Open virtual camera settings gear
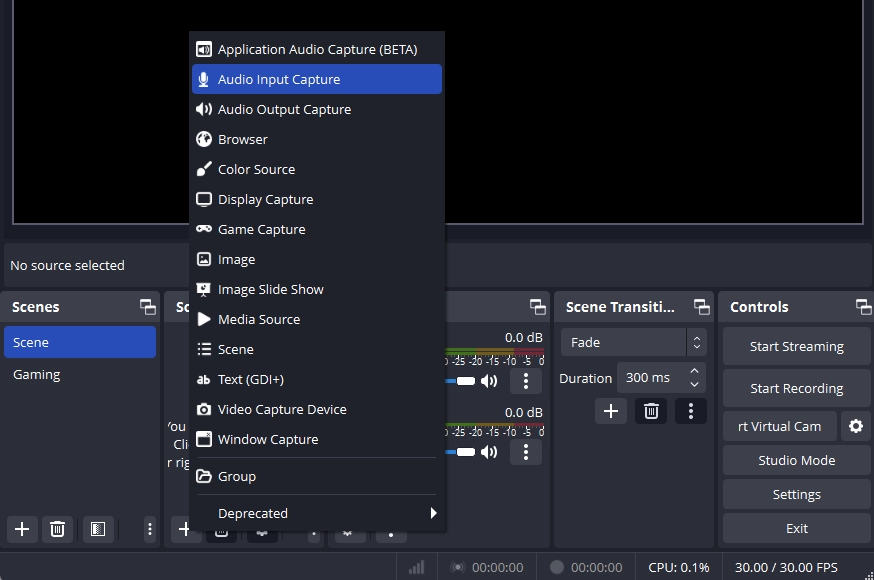Image resolution: width=874 pixels, height=580 pixels. tap(856, 427)
